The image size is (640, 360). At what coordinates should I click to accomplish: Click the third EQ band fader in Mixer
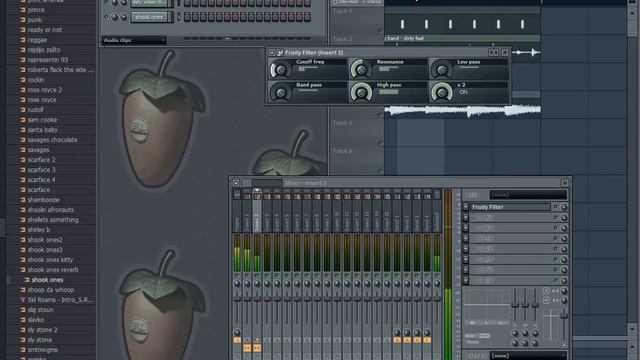(535, 304)
